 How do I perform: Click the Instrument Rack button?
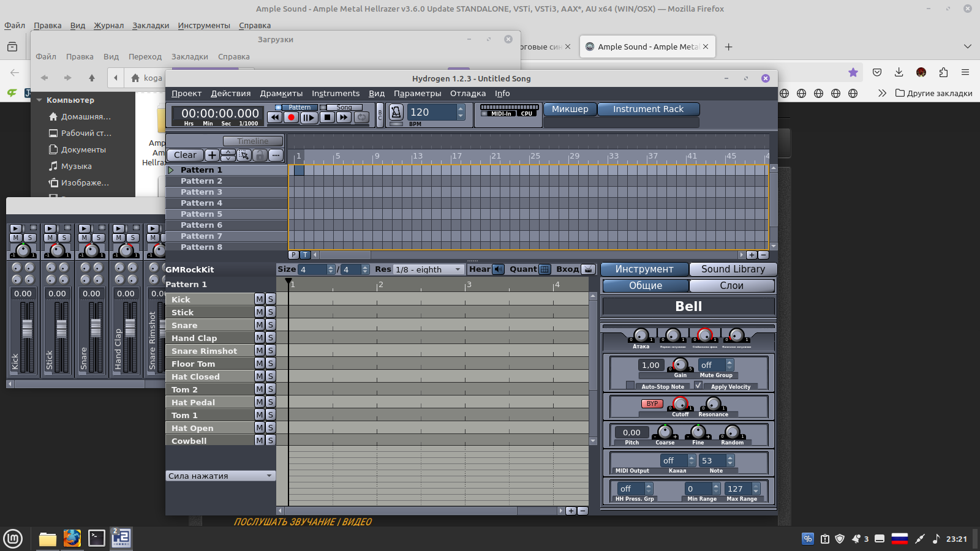pyautogui.click(x=648, y=109)
